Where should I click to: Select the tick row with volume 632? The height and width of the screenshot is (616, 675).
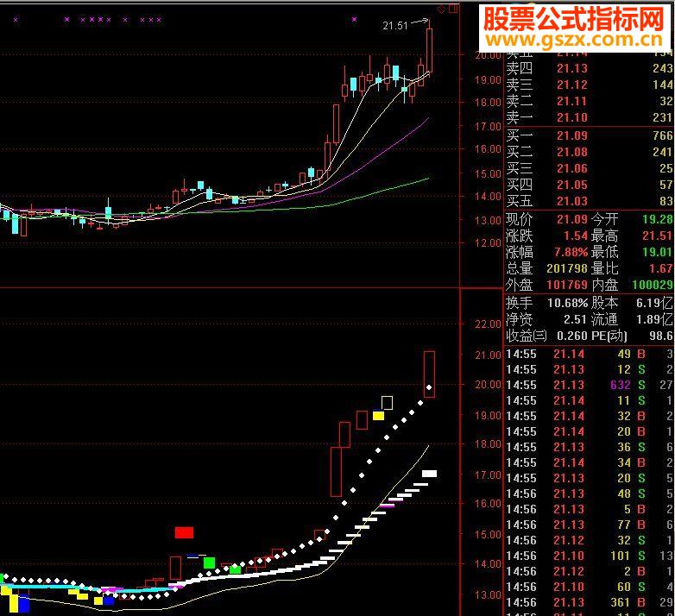[x=590, y=385]
